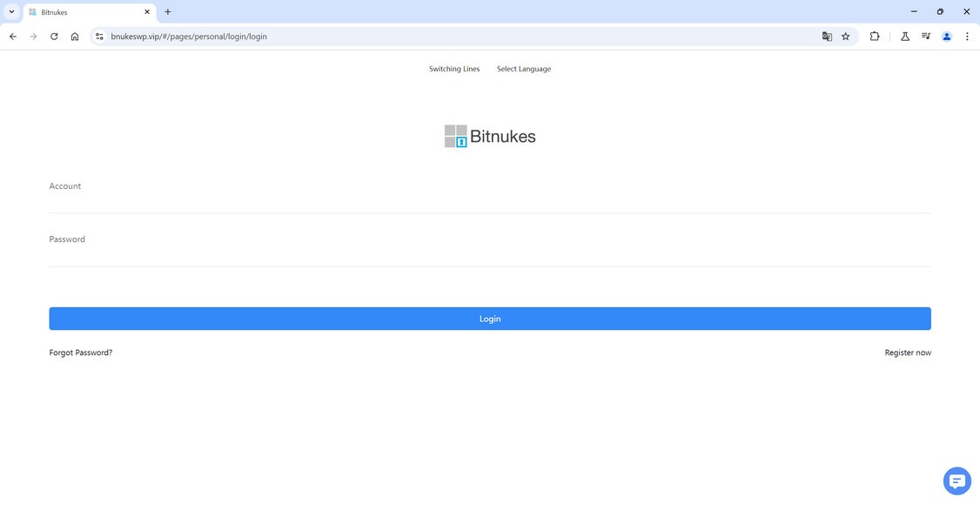Open the Register now link
The height and width of the screenshot is (524, 980).
908,353
